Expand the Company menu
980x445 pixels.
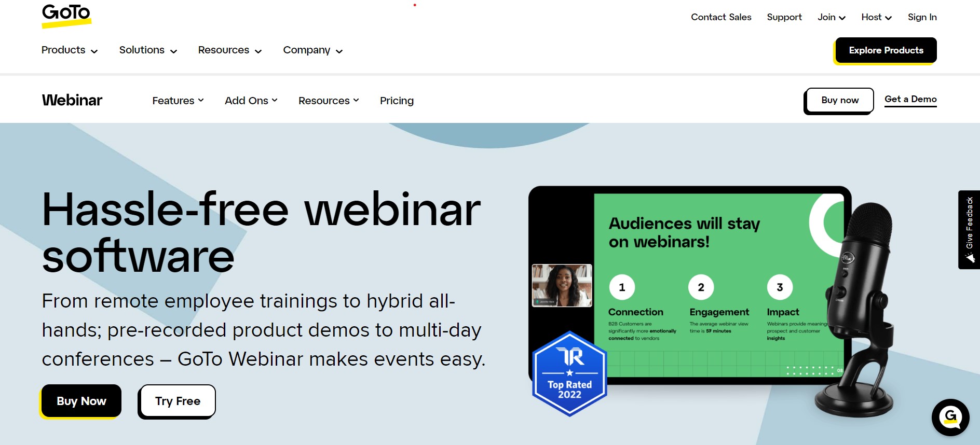tap(313, 50)
